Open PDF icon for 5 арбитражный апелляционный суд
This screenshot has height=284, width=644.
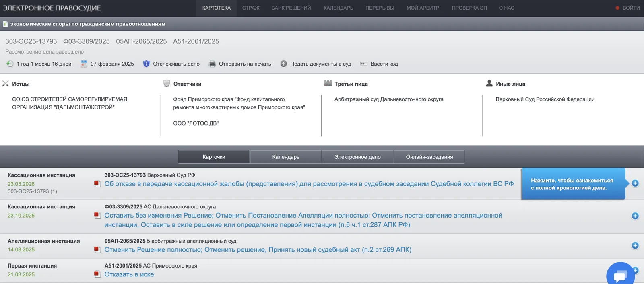[97, 249]
